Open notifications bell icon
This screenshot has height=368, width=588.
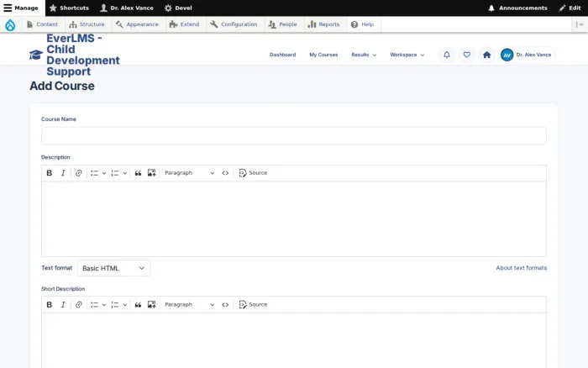click(447, 55)
